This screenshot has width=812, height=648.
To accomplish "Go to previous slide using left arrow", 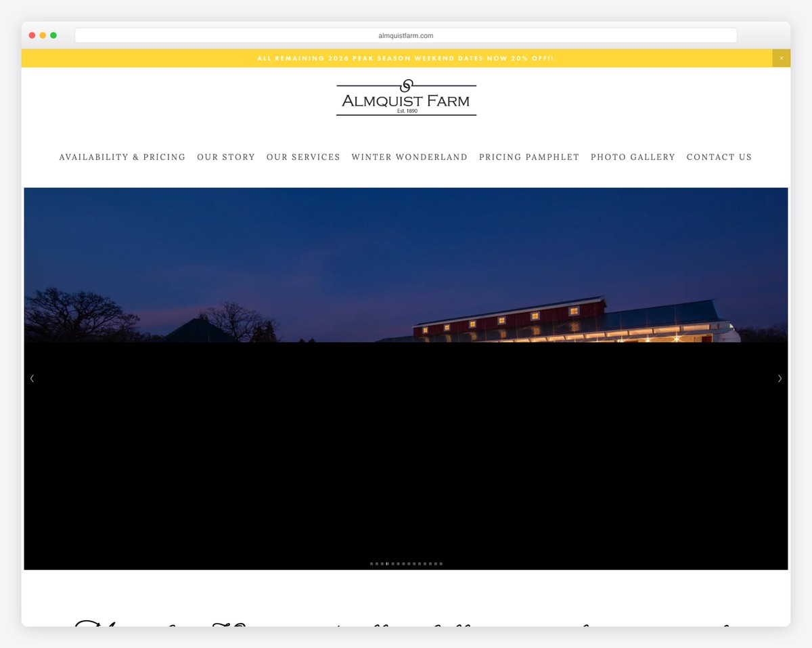I will [x=32, y=378].
